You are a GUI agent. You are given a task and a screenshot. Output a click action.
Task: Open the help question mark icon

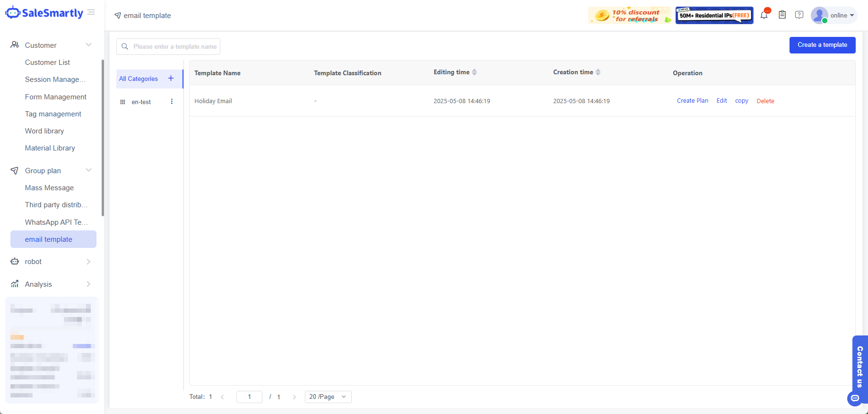tap(799, 15)
